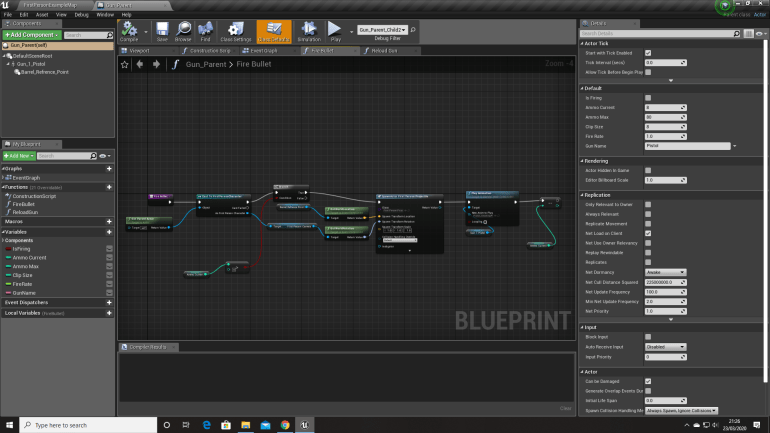Viewport: 770px width, 433px height.
Task: Open Details property matrix grid icon
Action: tap(748, 33)
